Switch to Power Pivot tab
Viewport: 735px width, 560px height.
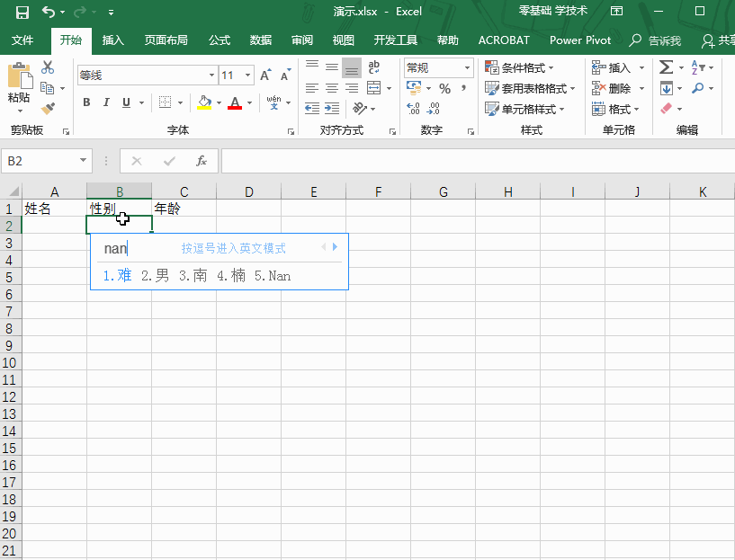tap(580, 40)
